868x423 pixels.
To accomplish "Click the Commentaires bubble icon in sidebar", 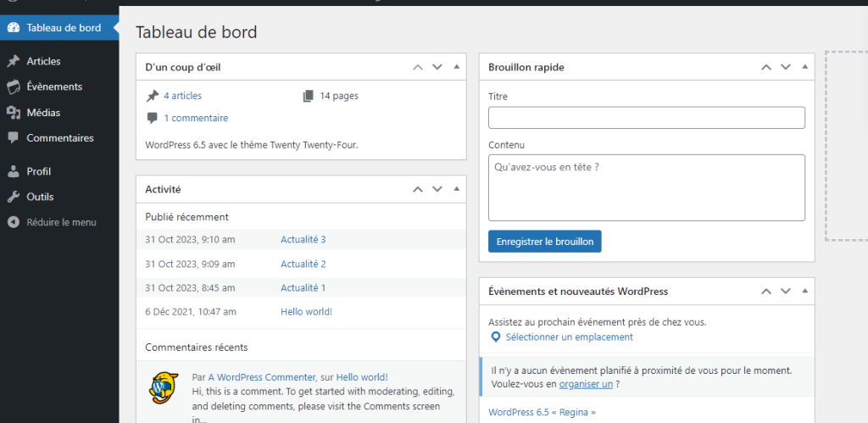I will [x=13, y=137].
